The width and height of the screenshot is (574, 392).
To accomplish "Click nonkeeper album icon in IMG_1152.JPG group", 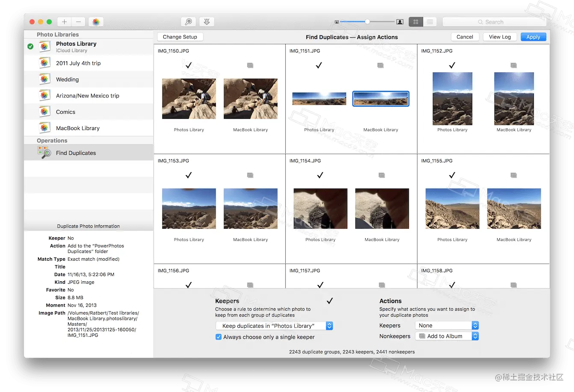I will [x=514, y=65].
